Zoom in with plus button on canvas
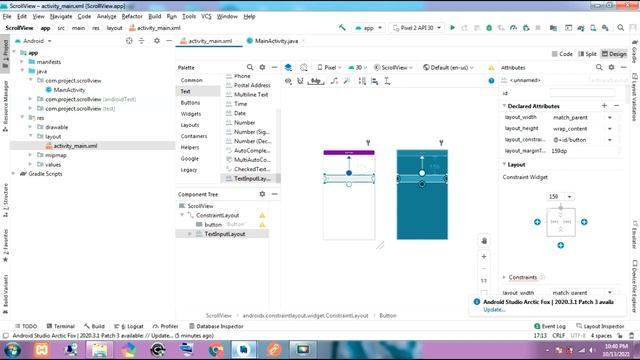The image size is (640, 360). [484, 256]
